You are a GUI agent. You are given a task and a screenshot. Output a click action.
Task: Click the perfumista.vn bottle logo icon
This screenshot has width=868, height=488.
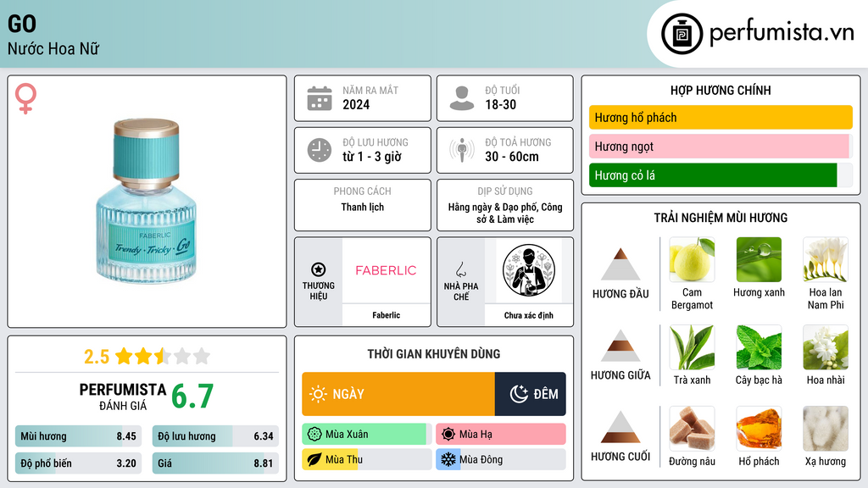coord(682,34)
